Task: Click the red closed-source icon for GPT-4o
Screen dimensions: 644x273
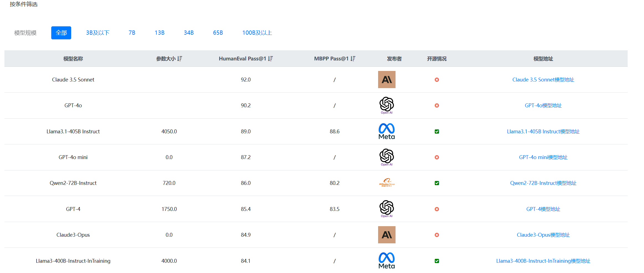Action: tap(437, 105)
